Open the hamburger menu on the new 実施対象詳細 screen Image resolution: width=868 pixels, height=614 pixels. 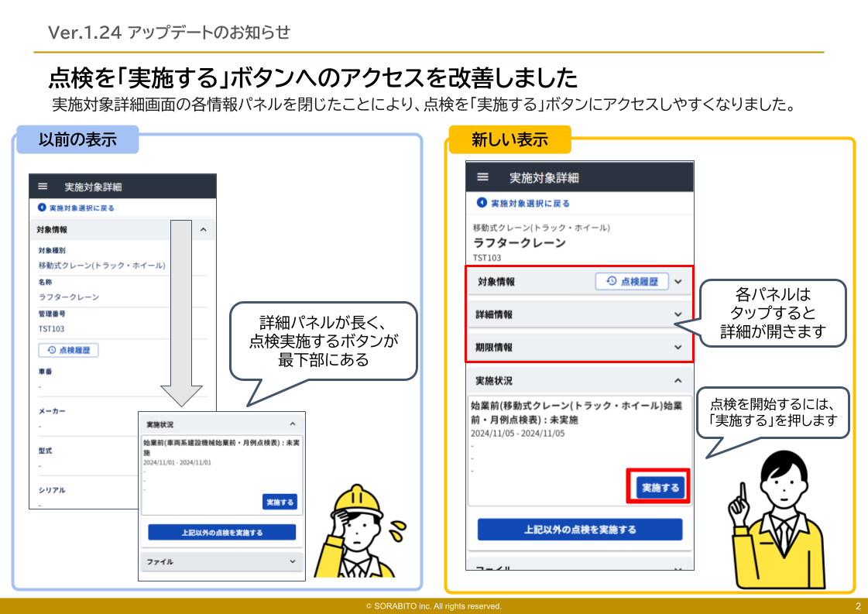click(482, 175)
